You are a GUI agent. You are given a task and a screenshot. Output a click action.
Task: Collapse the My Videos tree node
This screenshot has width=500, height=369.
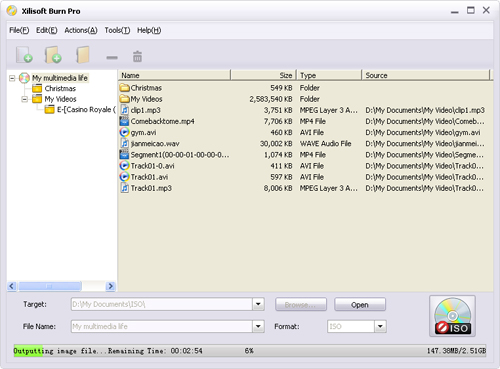tap(25, 99)
